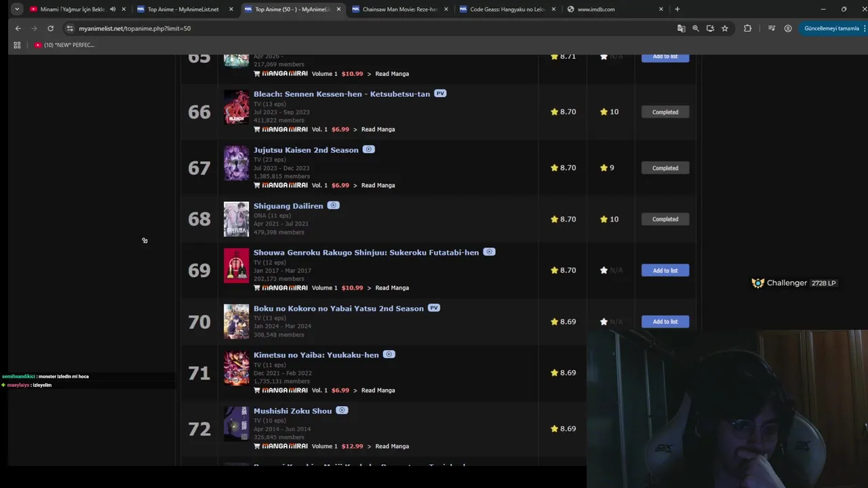Click N/A score star for Shouwa Genroku
Image resolution: width=868 pixels, height=488 pixels.
click(604, 270)
